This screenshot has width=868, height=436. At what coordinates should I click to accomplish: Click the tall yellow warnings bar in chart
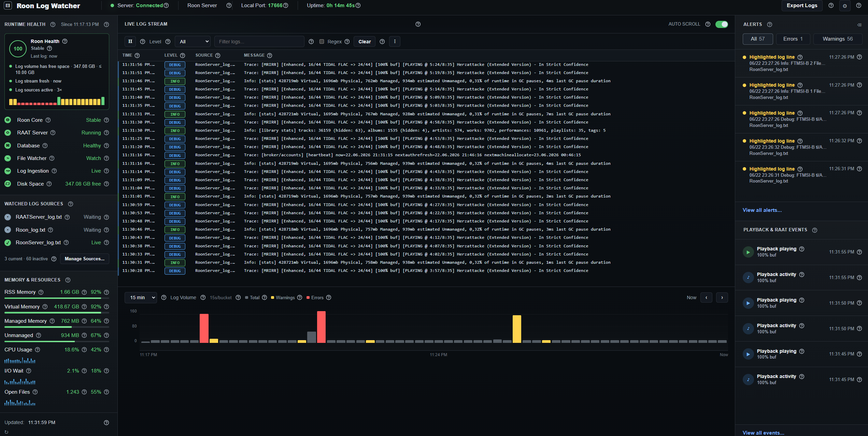tap(517, 329)
